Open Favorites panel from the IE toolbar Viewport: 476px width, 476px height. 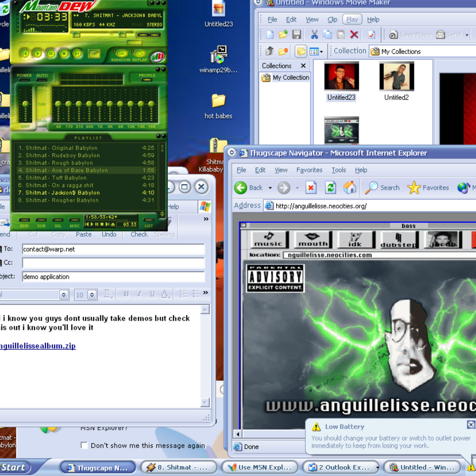click(428, 188)
